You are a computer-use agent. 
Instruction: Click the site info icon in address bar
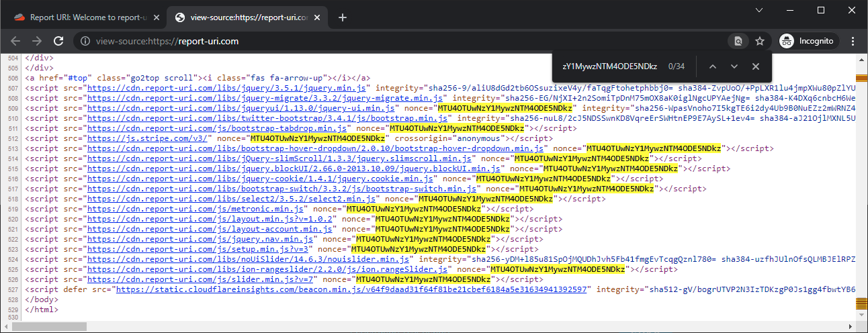coord(85,41)
